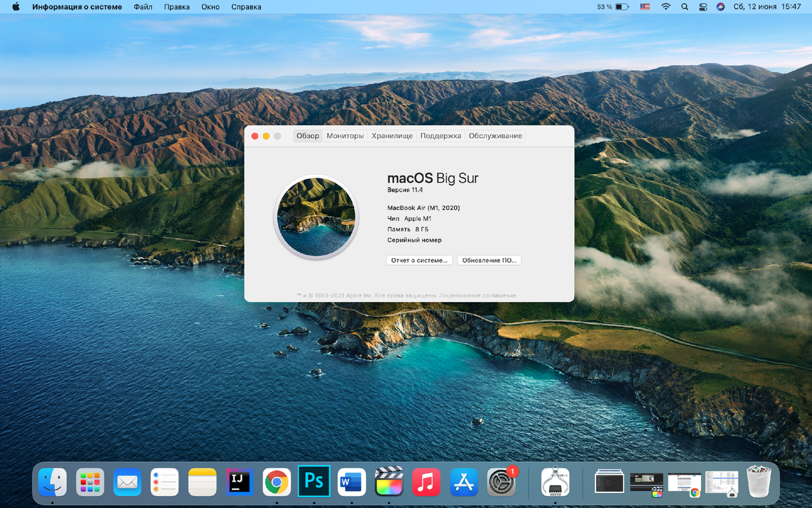Viewport: 812px width, 508px height.
Task: Open the US flag input source menu
Action: point(645,7)
